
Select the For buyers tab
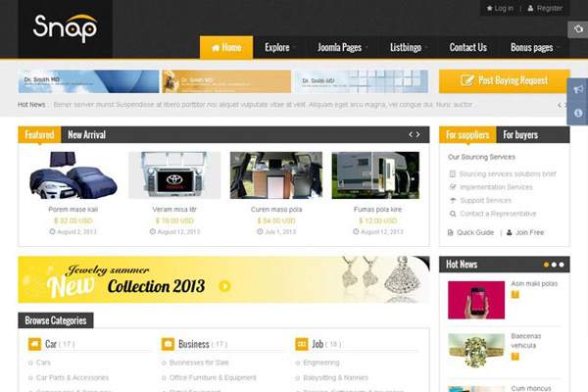[x=520, y=134]
